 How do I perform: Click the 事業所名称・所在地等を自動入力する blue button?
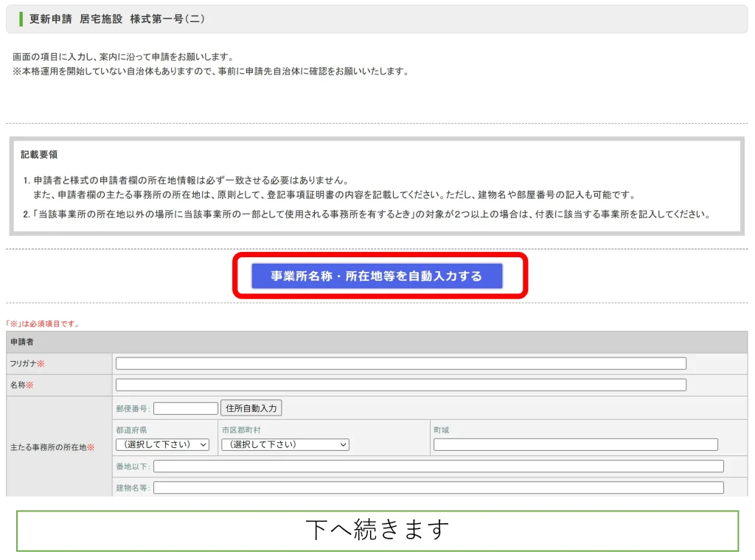377,276
